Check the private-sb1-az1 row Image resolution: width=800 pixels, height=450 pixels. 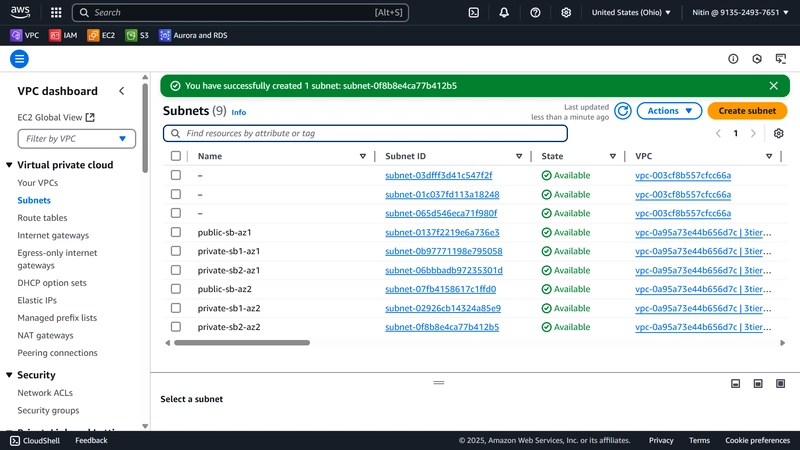pyautogui.click(x=176, y=251)
